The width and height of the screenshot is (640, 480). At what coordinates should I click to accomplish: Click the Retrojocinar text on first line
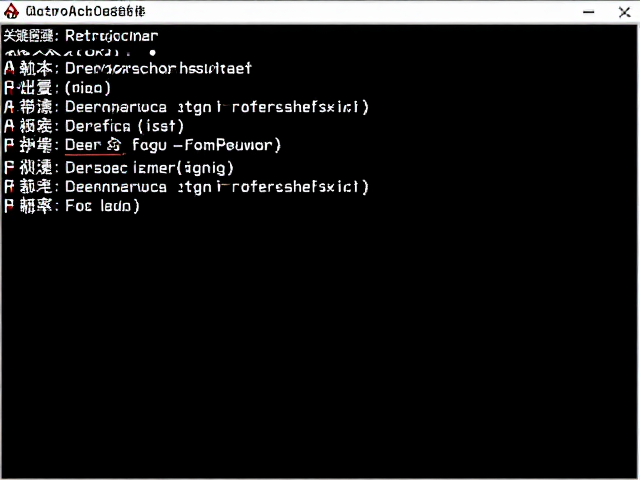(111, 36)
